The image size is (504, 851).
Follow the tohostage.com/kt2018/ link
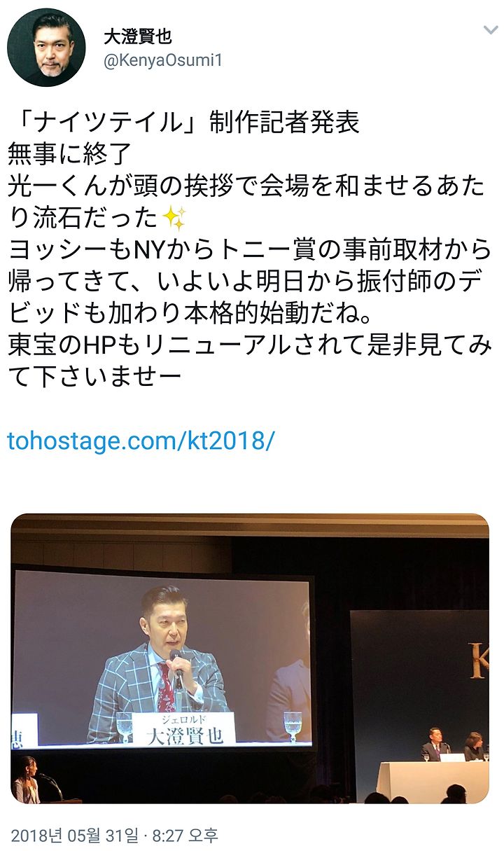(x=141, y=441)
